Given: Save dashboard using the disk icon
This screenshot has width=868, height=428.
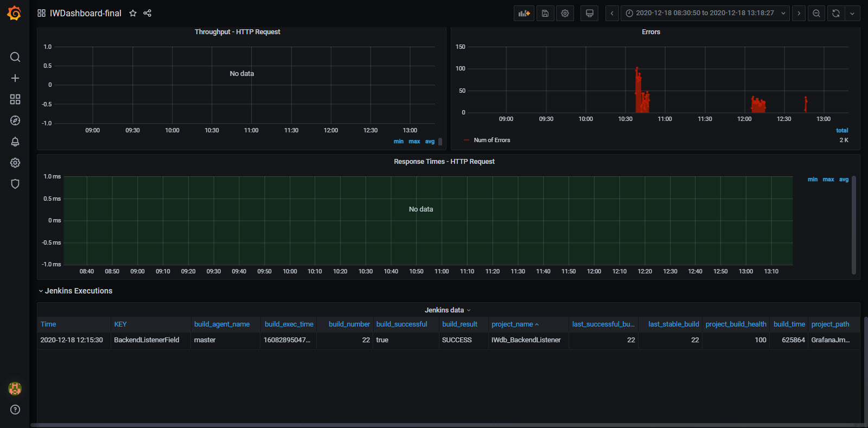Looking at the screenshot, I should [x=545, y=13].
